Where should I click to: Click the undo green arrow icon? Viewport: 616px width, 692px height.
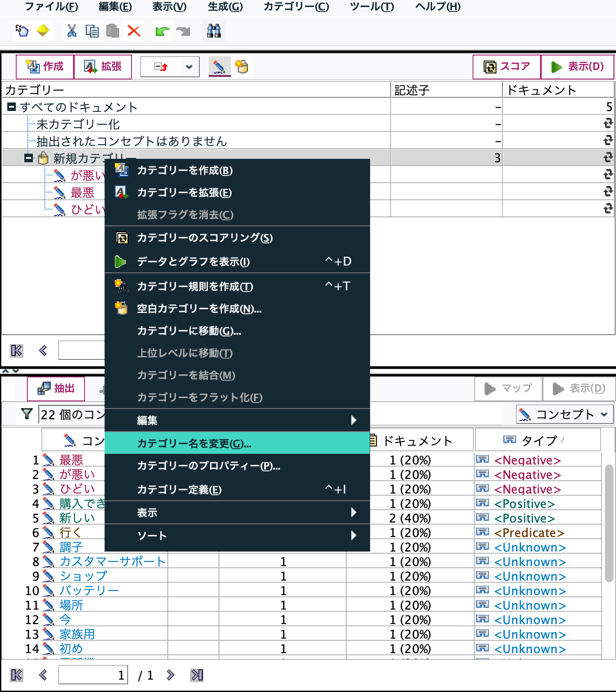click(x=162, y=31)
